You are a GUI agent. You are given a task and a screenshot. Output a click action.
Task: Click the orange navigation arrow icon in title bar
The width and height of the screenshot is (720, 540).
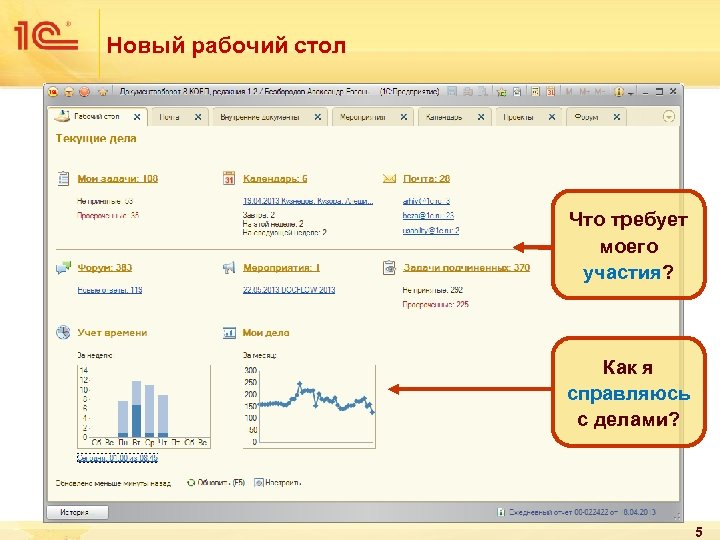tap(69, 92)
